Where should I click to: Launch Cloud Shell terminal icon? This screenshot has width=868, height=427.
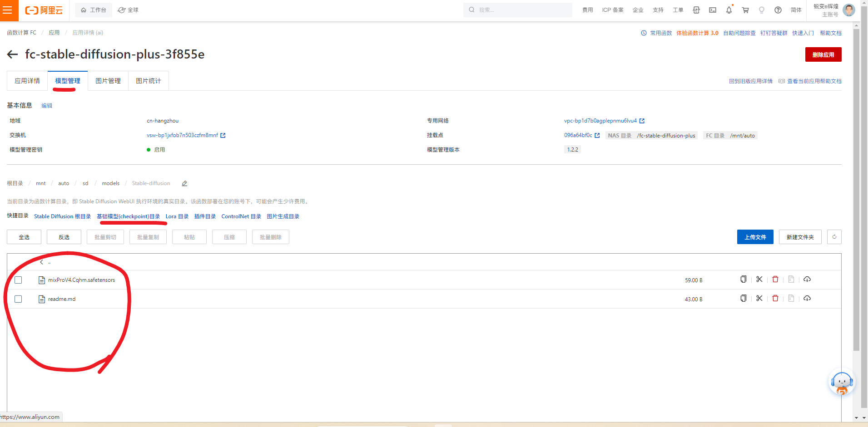[x=713, y=10]
